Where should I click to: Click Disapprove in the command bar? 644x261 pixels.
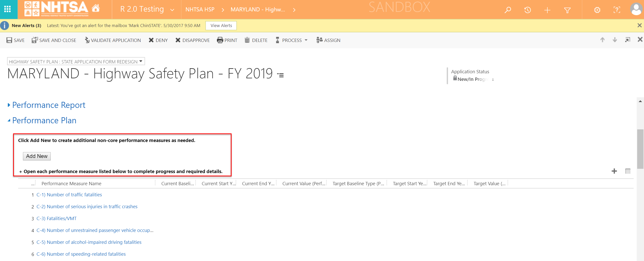[192, 40]
